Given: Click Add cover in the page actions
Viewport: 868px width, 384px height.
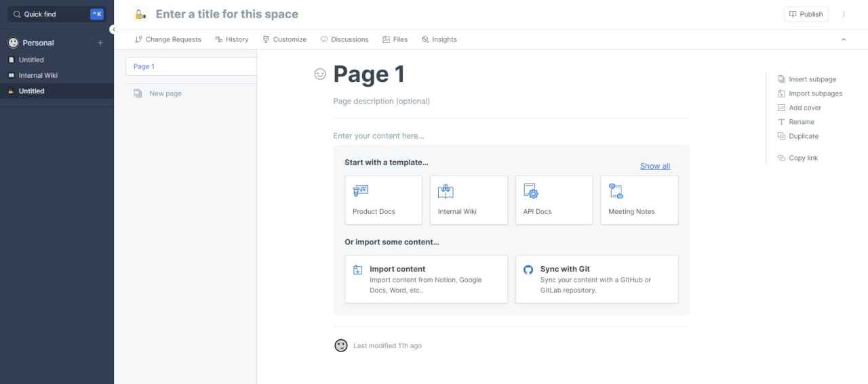Looking at the screenshot, I should click(x=804, y=108).
